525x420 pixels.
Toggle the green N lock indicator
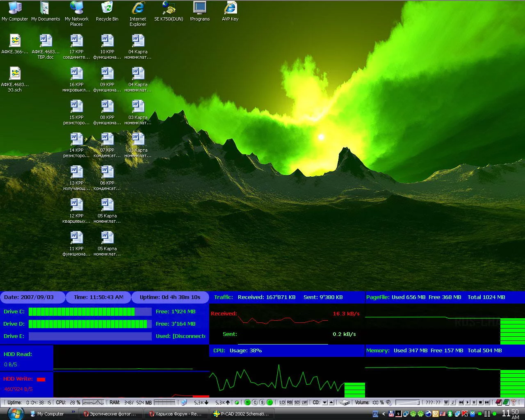click(x=247, y=402)
